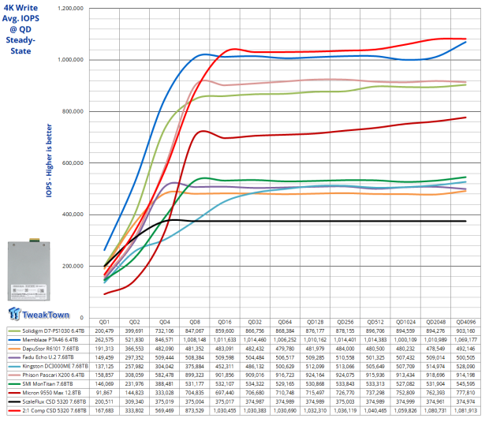This screenshot has width=489, height=448.
Task: Click Solidigm QD4096 value 903,160
Action: (465, 330)
